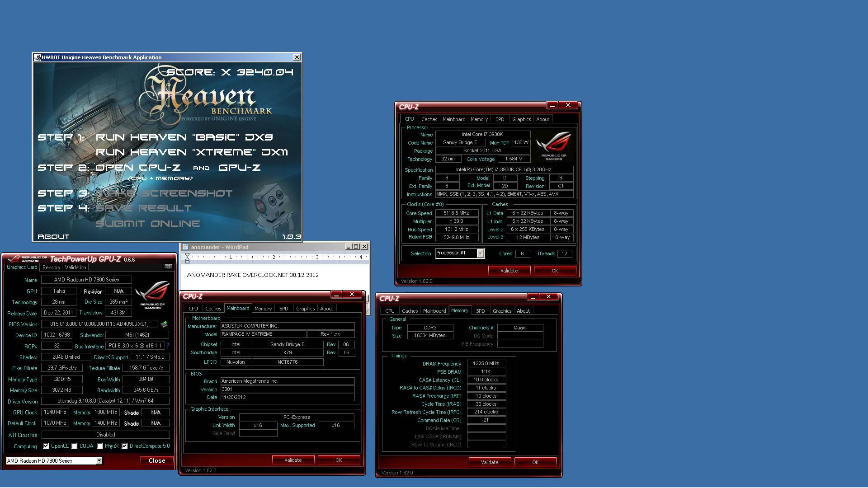Click the Bus Interface question mark icon
This screenshot has height=488, width=868.
coord(168,346)
